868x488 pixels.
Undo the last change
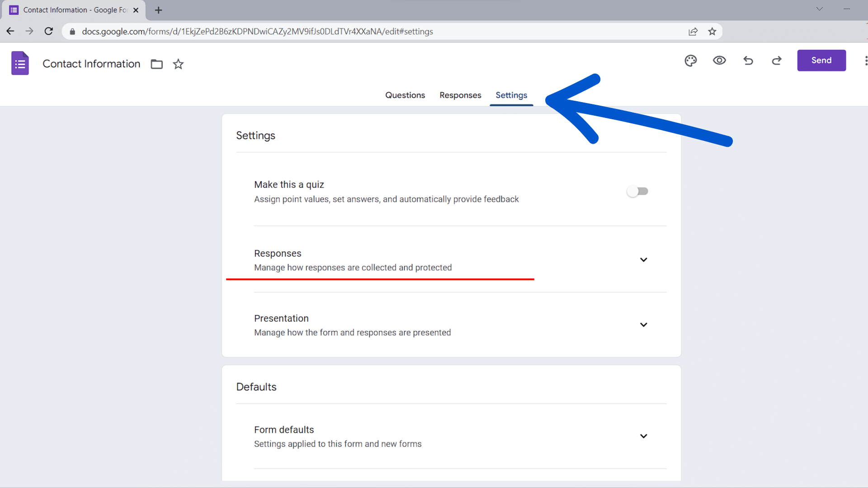[x=748, y=60]
